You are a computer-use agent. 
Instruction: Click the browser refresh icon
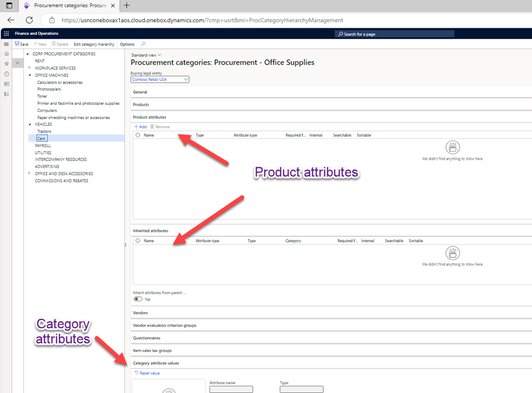(x=29, y=20)
